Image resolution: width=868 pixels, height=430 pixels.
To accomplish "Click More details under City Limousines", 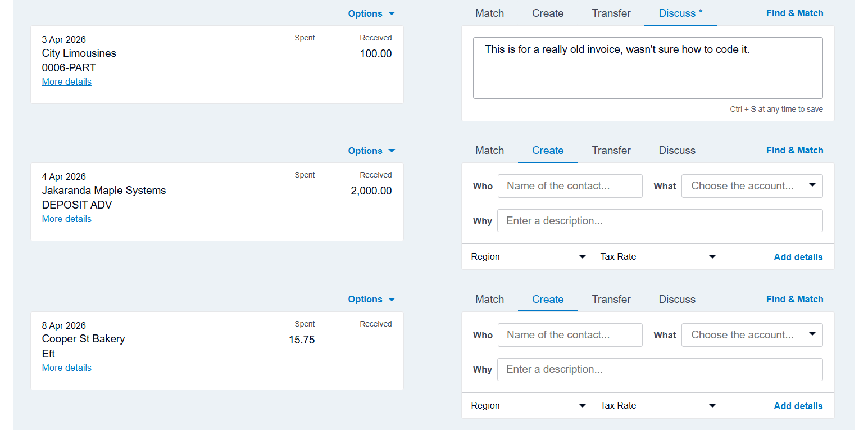I will coord(67,82).
